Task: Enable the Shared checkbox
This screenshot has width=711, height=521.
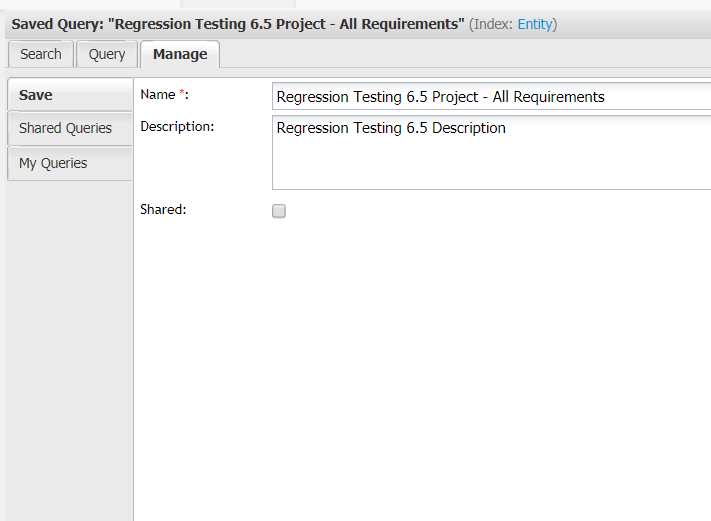Action: coord(279,211)
